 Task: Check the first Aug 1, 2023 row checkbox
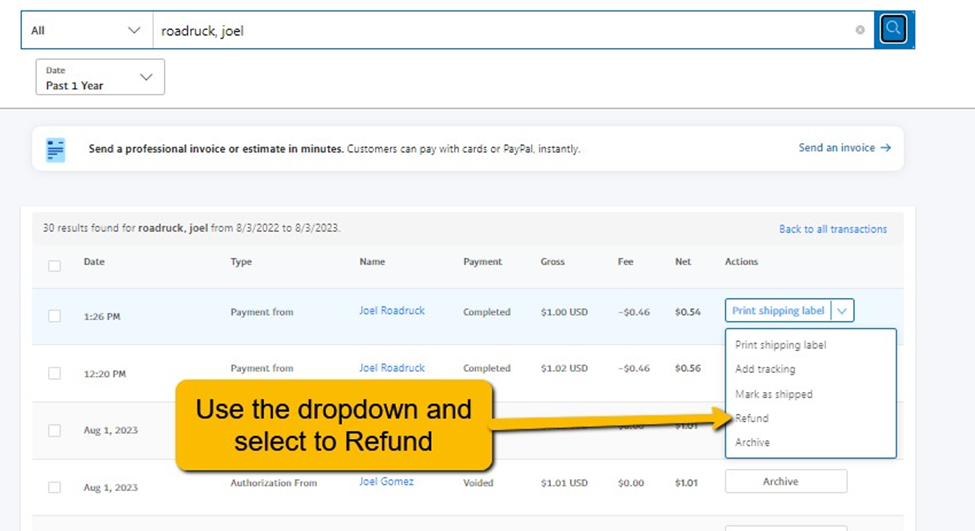[55, 430]
